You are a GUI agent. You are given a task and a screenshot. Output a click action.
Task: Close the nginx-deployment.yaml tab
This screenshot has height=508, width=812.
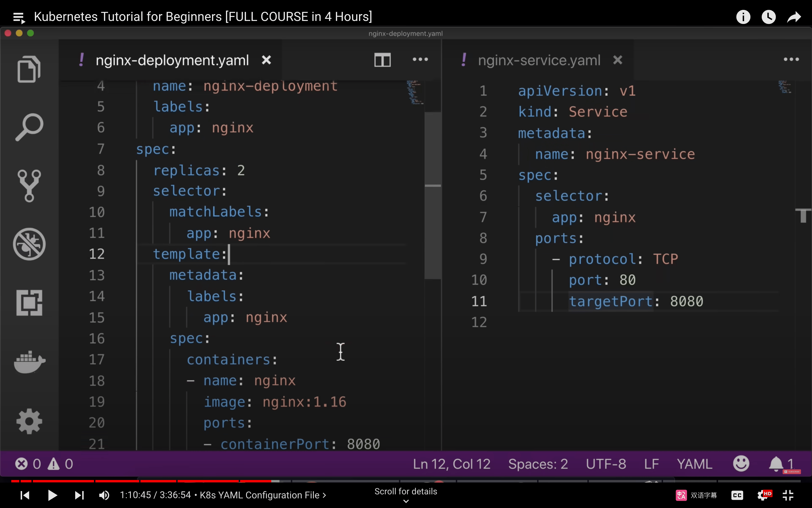click(266, 60)
